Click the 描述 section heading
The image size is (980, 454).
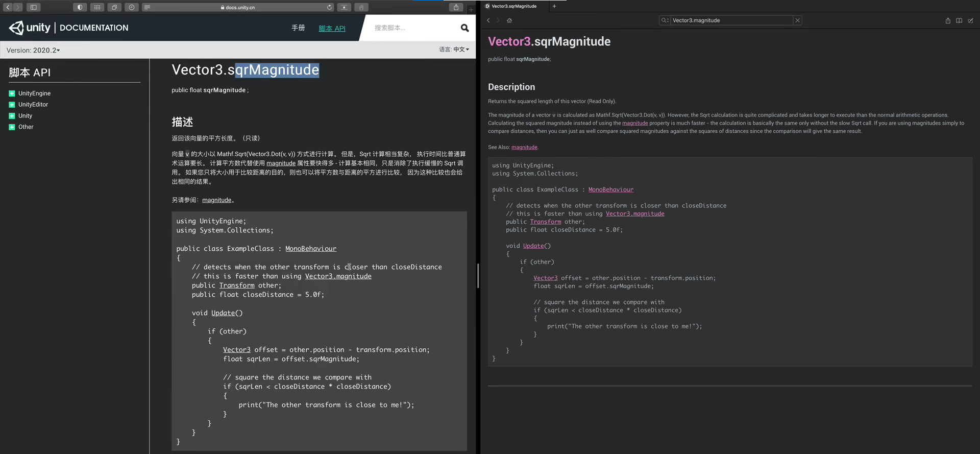pyautogui.click(x=182, y=122)
